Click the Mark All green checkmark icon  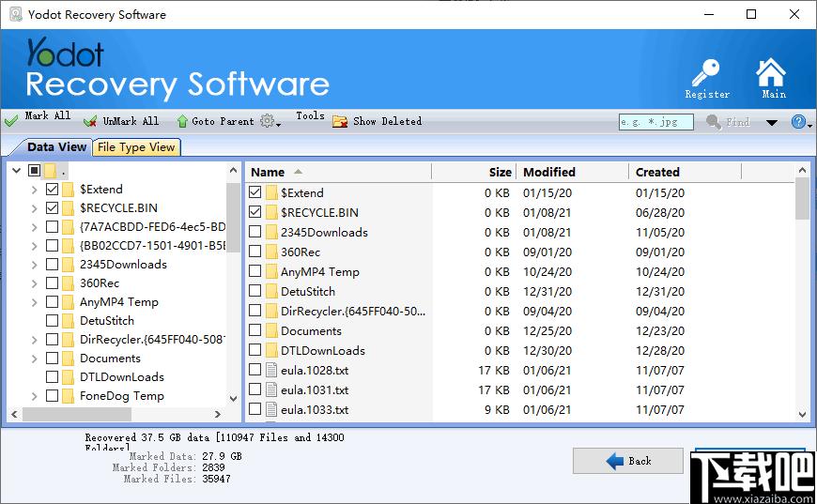[x=11, y=122]
